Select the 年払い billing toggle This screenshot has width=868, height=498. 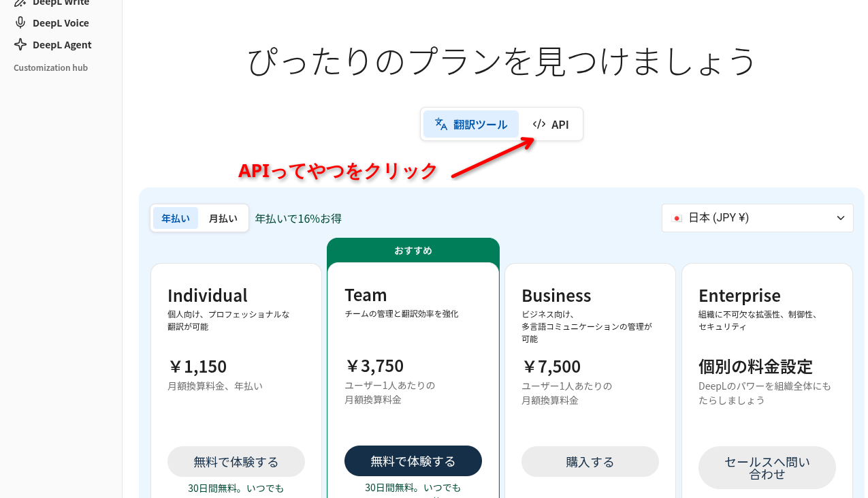click(x=176, y=218)
